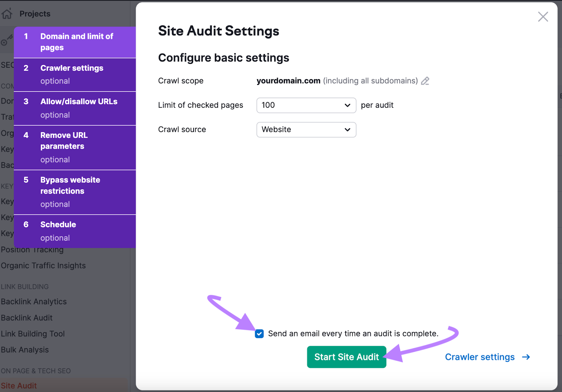Expand the checked pages limit list showing 100
Image resolution: width=562 pixels, height=392 pixels.
pos(306,105)
